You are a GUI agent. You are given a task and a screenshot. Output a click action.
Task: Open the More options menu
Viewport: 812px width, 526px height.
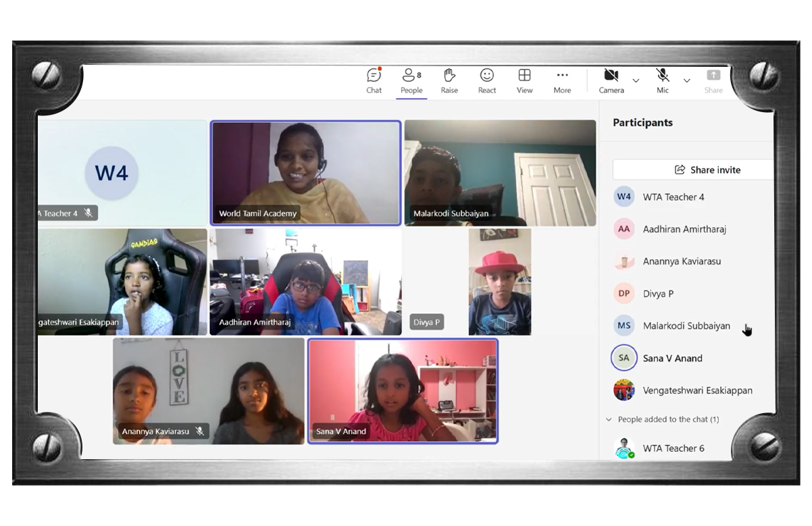pos(562,80)
